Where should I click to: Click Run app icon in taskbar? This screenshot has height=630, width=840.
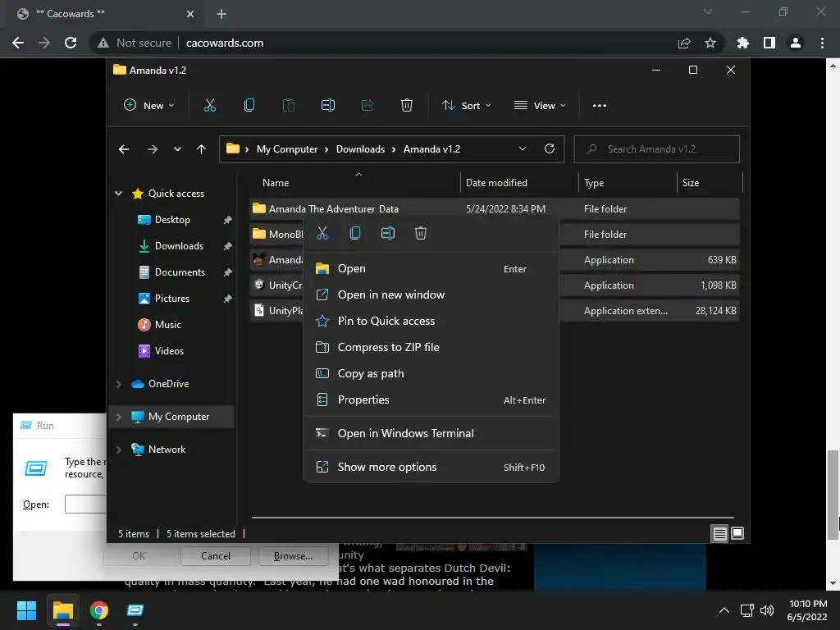[x=135, y=610]
